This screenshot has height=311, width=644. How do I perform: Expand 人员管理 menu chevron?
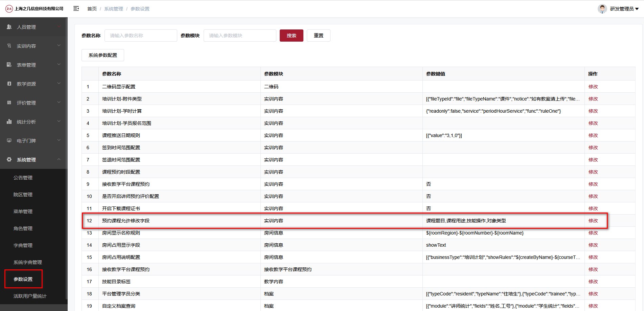click(59, 26)
